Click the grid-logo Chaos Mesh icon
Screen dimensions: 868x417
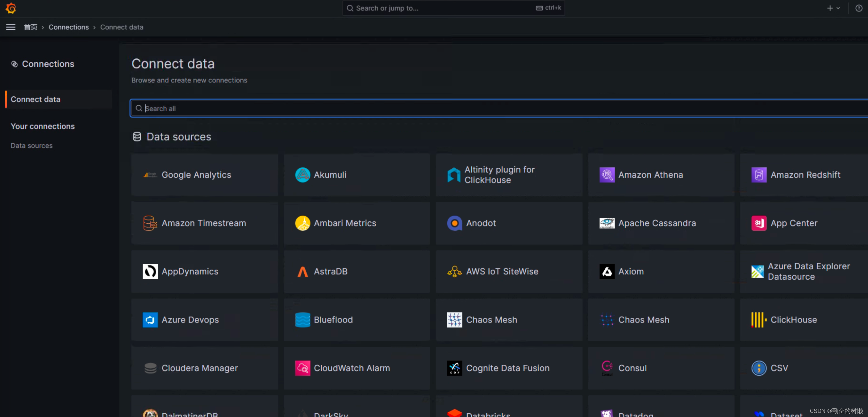click(455, 320)
